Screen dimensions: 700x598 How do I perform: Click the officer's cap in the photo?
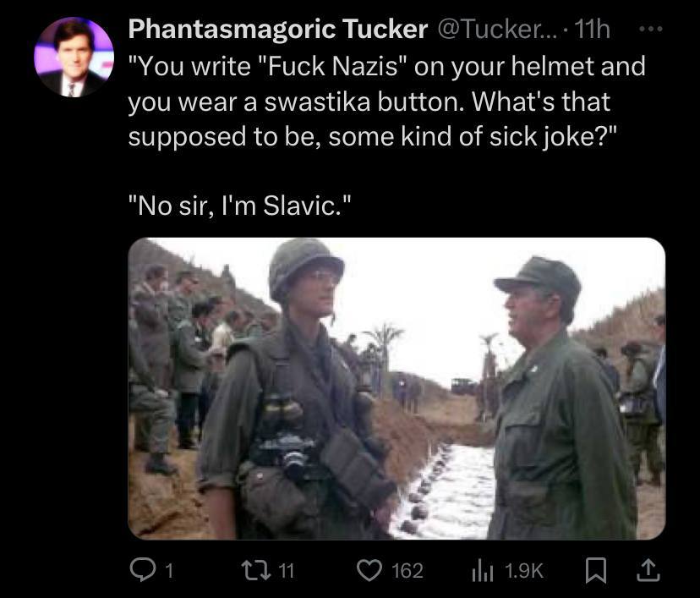click(x=539, y=277)
